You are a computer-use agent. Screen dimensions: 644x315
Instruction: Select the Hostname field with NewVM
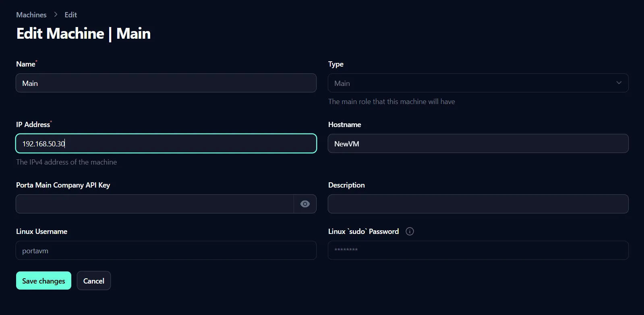click(x=478, y=144)
